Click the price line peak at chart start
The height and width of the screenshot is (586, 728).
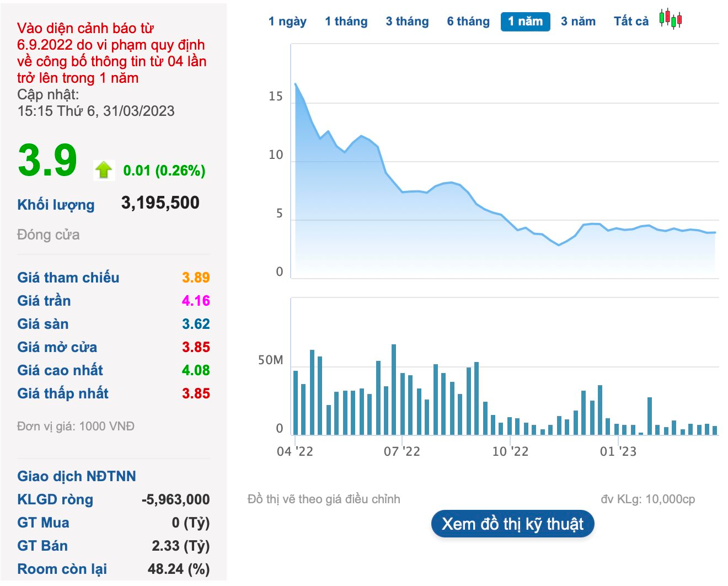tap(296, 84)
